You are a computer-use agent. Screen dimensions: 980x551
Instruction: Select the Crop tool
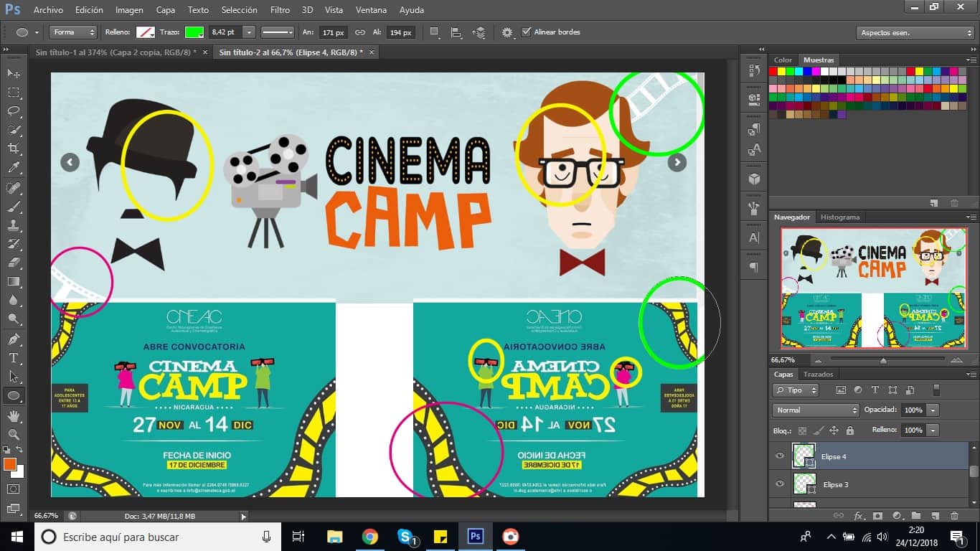pos(14,149)
